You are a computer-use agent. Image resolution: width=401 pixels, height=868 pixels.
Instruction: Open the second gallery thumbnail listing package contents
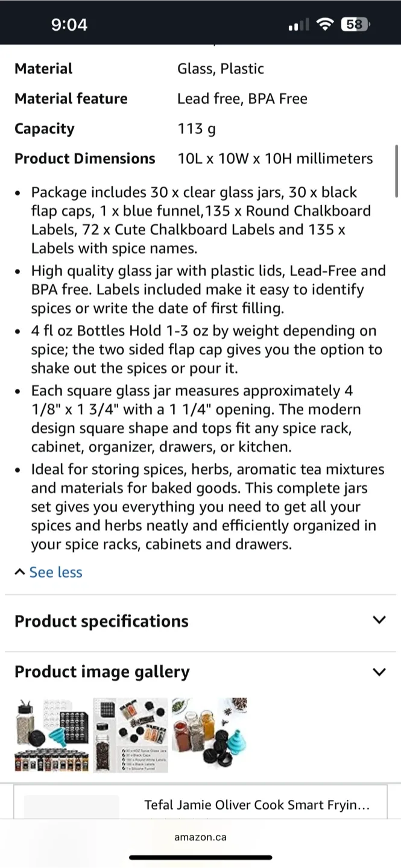[x=130, y=735]
